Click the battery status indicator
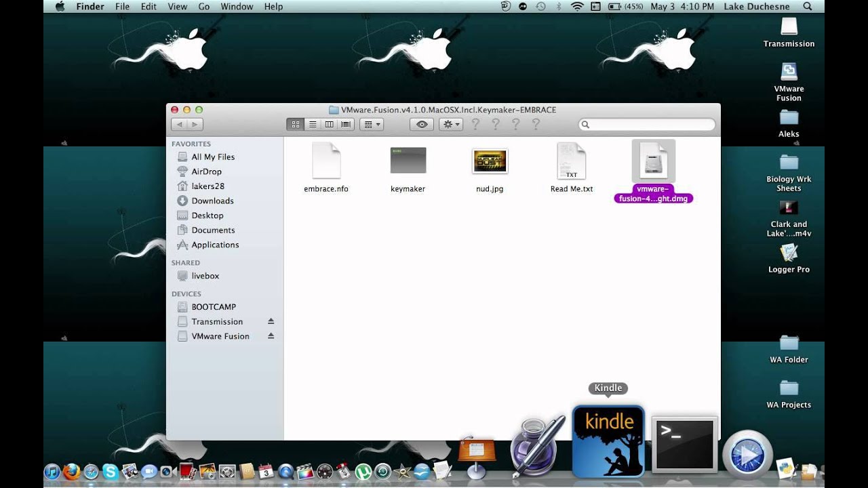The width and height of the screenshot is (868, 488). coord(625,6)
